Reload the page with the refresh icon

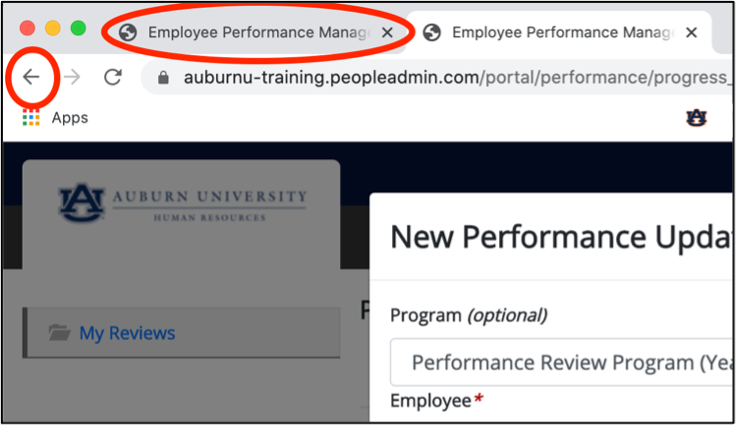pyautogui.click(x=113, y=77)
